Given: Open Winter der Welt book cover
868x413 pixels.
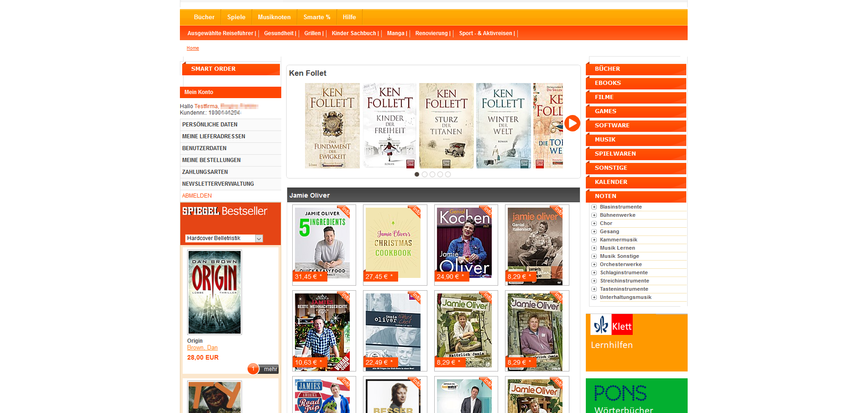Looking at the screenshot, I should point(504,125).
